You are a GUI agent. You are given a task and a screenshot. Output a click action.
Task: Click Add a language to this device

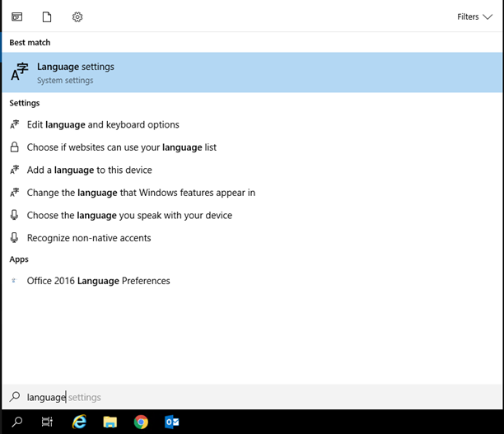coord(89,170)
